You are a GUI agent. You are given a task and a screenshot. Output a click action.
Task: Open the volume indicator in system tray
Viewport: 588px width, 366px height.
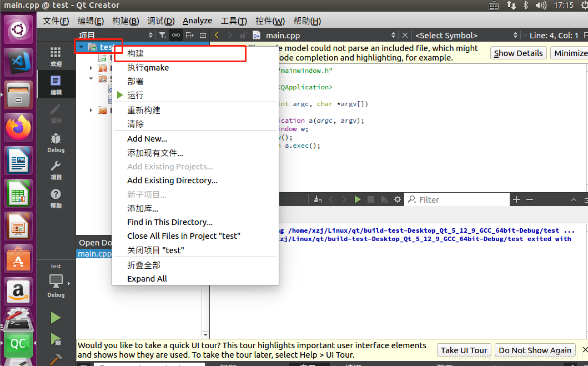tap(541, 5)
